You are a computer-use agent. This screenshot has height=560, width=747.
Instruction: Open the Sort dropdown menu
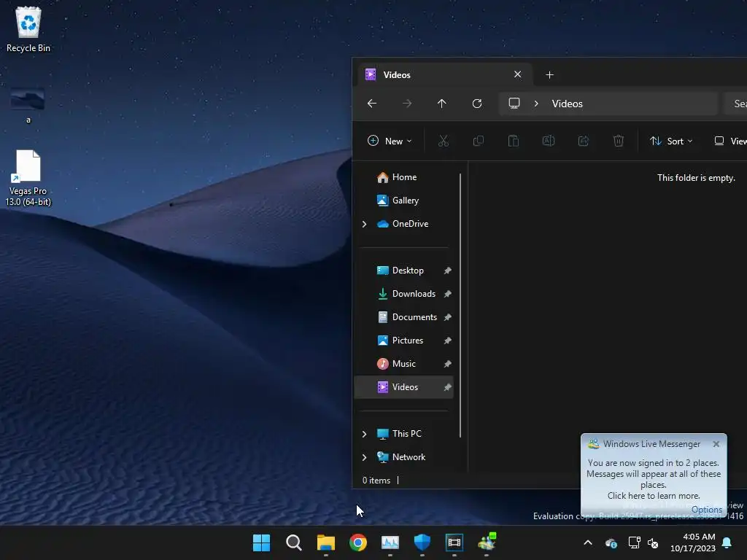click(x=671, y=141)
